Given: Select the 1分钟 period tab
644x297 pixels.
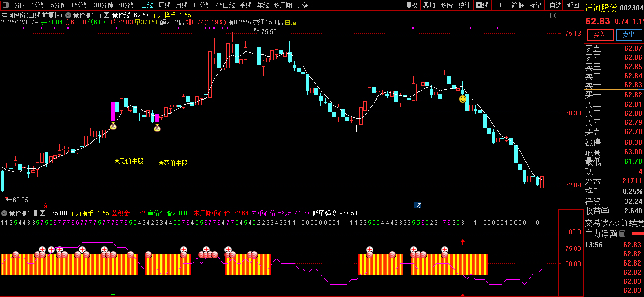Looking at the screenshot, I should (x=39, y=5).
